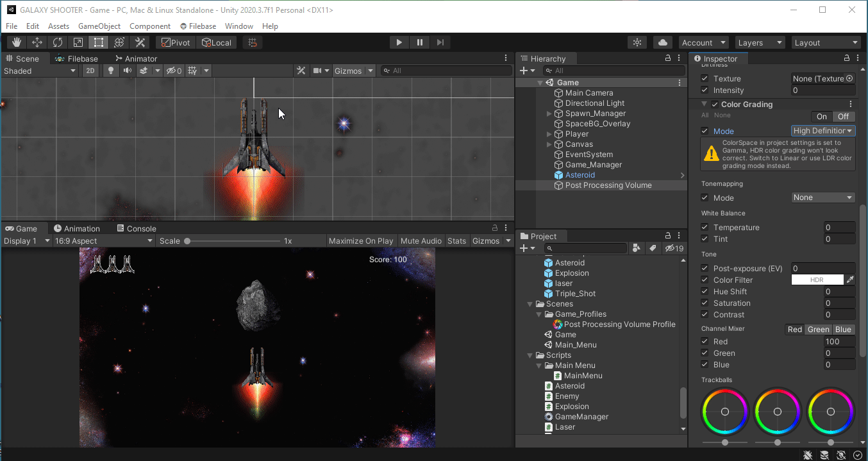Toggle Color Grading effect checkbox
Screen dimensions: 868x461
click(x=715, y=104)
